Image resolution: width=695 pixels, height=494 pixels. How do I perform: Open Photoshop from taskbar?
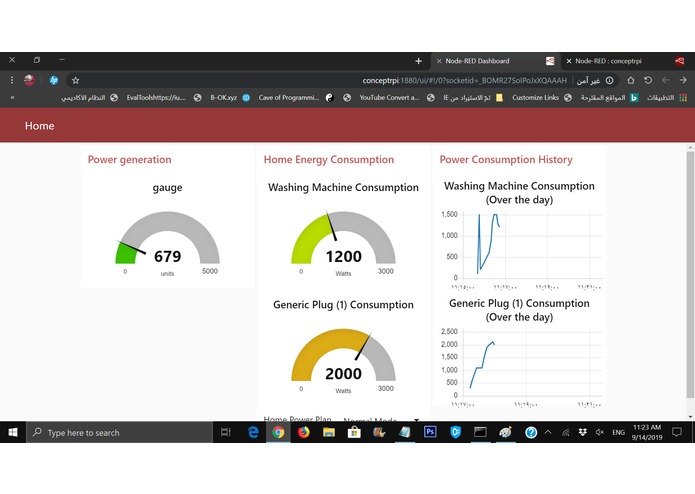coord(430,432)
